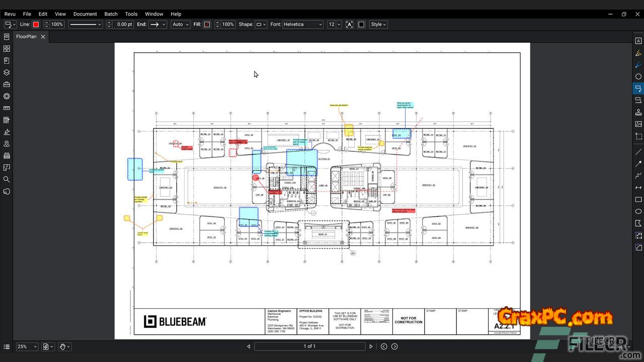Select the Rectangle tool
Image resolution: width=644 pixels, height=362 pixels.
point(638,200)
